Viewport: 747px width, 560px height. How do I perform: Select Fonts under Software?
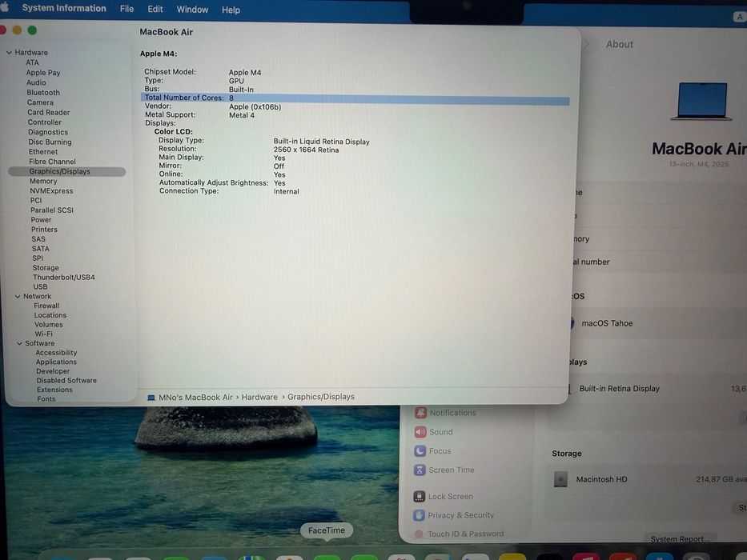point(46,399)
